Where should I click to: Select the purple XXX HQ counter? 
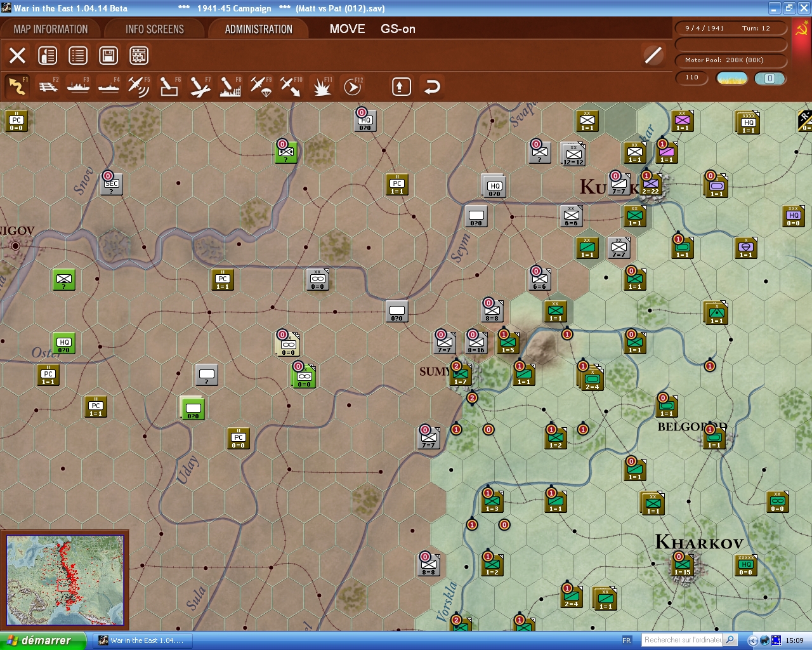pos(794,216)
